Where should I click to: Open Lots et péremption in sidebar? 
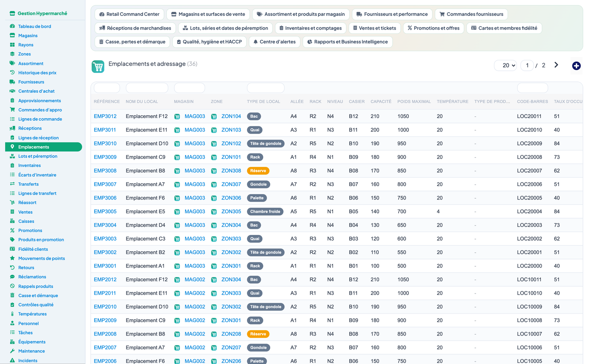tap(38, 156)
